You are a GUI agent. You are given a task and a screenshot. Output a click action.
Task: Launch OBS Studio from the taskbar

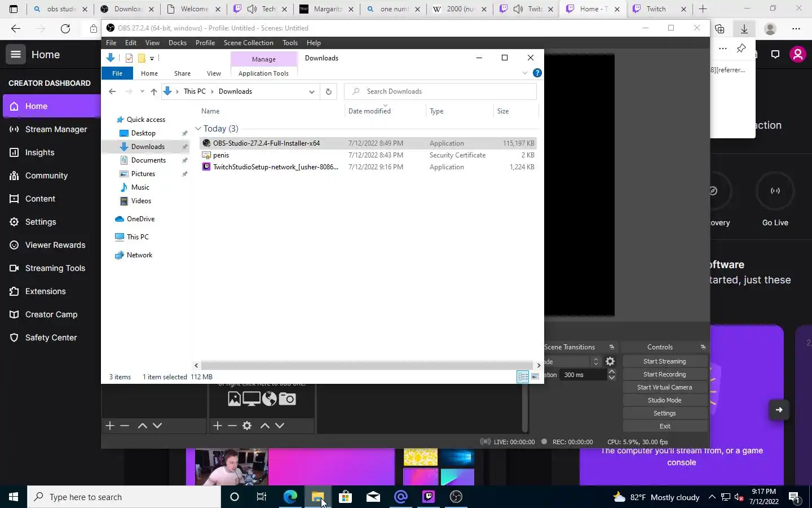point(456,497)
